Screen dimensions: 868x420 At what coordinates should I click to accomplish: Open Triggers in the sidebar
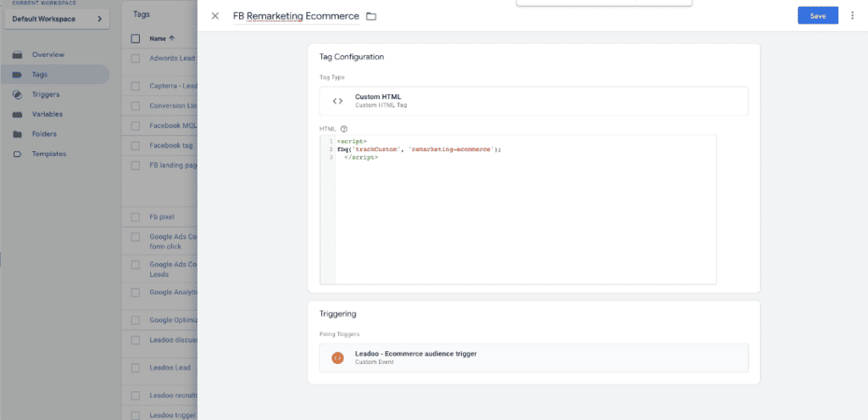tap(46, 94)
